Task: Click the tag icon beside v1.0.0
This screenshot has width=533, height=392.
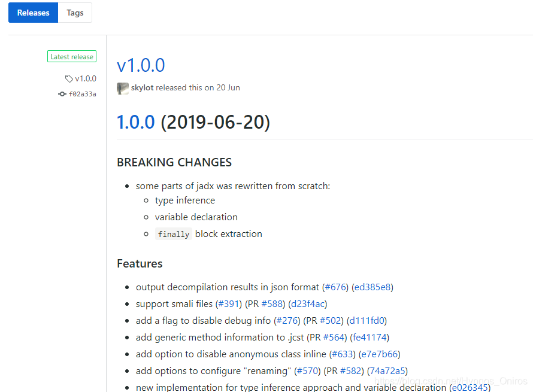Action: point(69,78)
